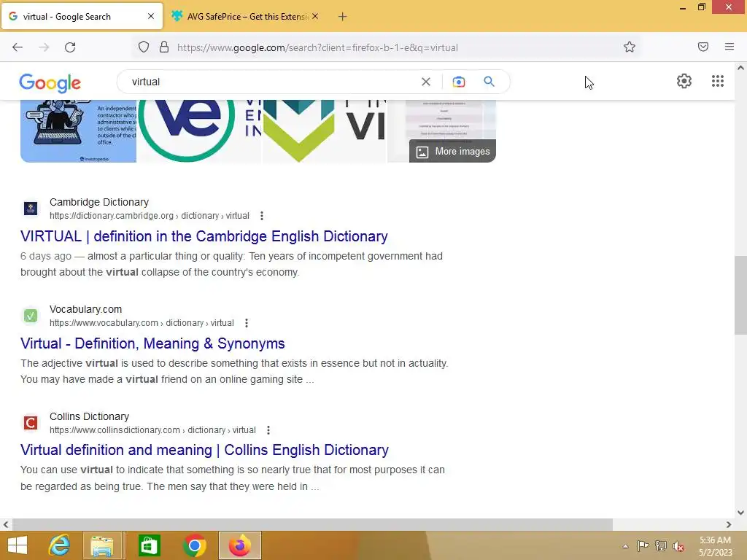Click the network tray icon

pyautogui.click(x=660, y=545)
